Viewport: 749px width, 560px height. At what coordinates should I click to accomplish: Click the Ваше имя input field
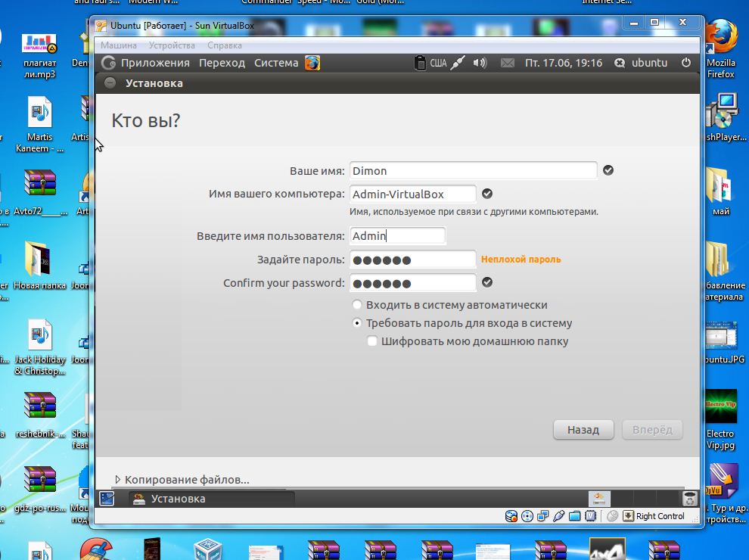[473, 170]
